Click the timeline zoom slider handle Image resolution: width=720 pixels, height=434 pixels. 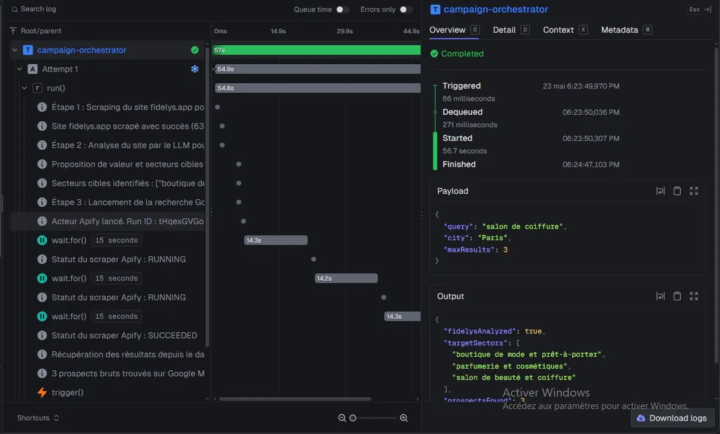353,418
